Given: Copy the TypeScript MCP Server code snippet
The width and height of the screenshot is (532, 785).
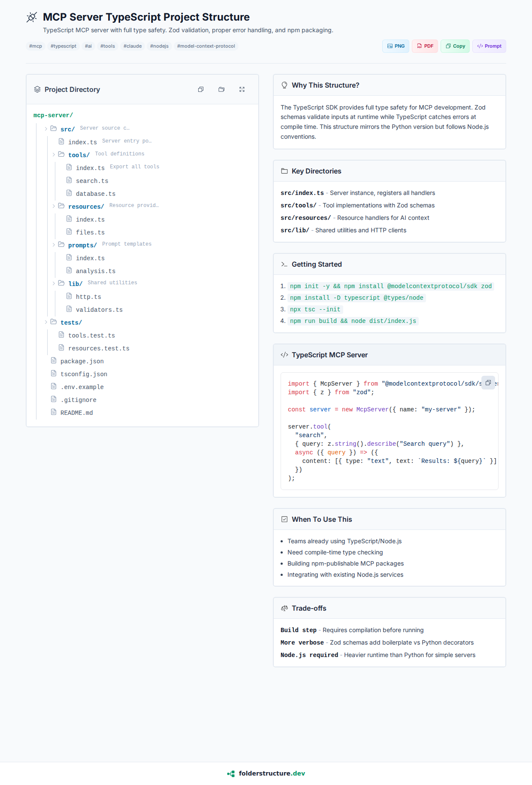Looking at the screenshot, I should [x=488, y=383].
